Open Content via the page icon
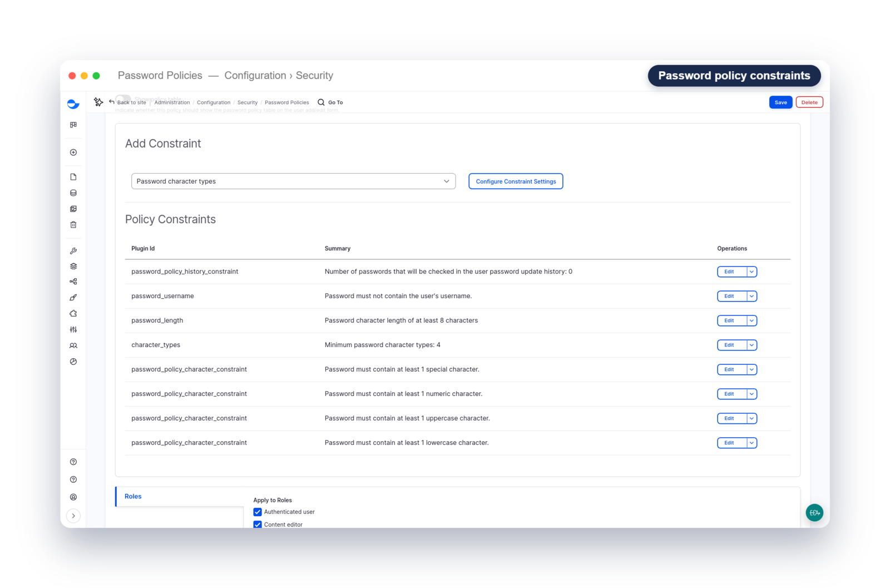This screenshot has height=588, width=890. [x=73, y=177]
